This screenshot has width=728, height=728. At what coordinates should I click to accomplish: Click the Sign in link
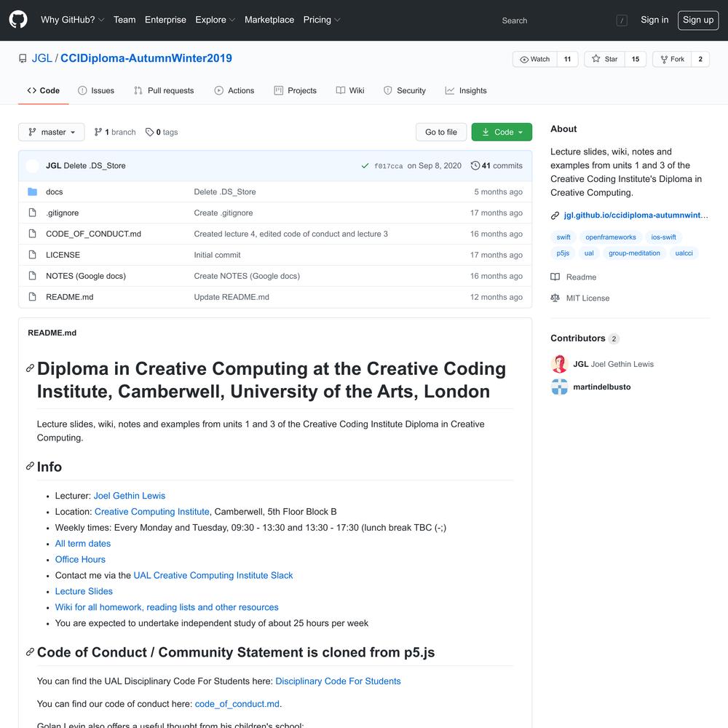pos(654,20)
